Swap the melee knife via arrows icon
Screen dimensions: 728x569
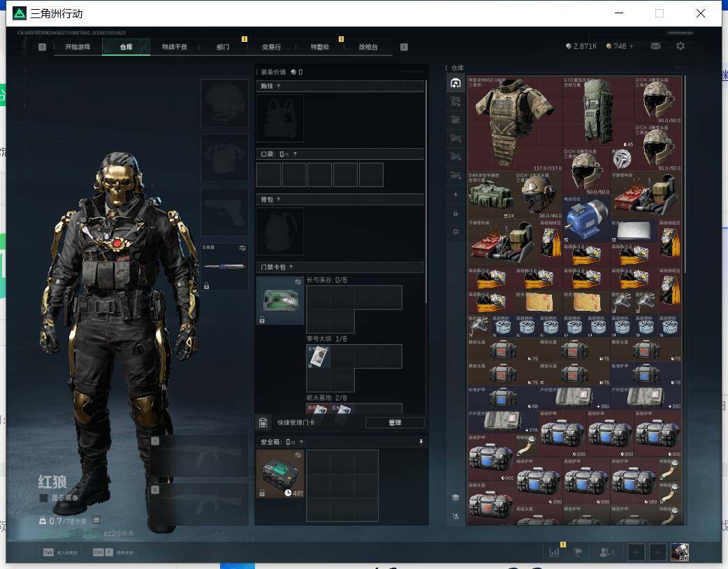tap(242, 248)
